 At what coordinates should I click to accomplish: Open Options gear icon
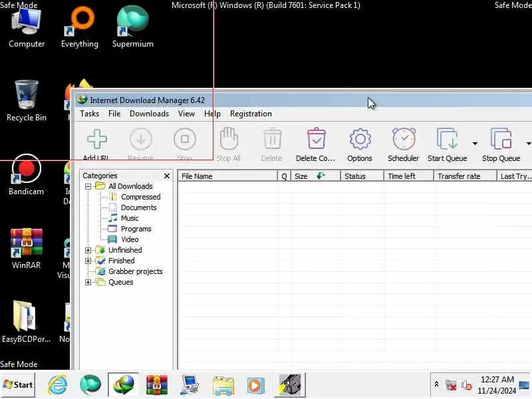click(360, 139)
